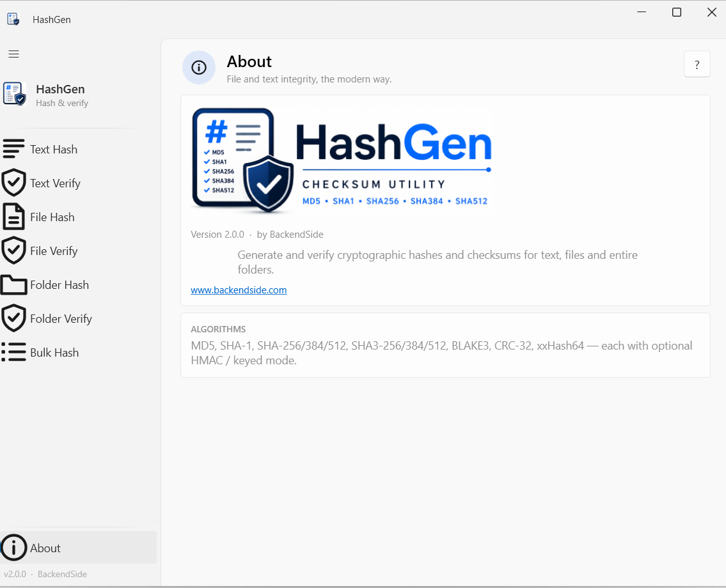Click the HashGen Checksum Utility banner image
This screenshot has width=726, height=588.
pos(343,161)
